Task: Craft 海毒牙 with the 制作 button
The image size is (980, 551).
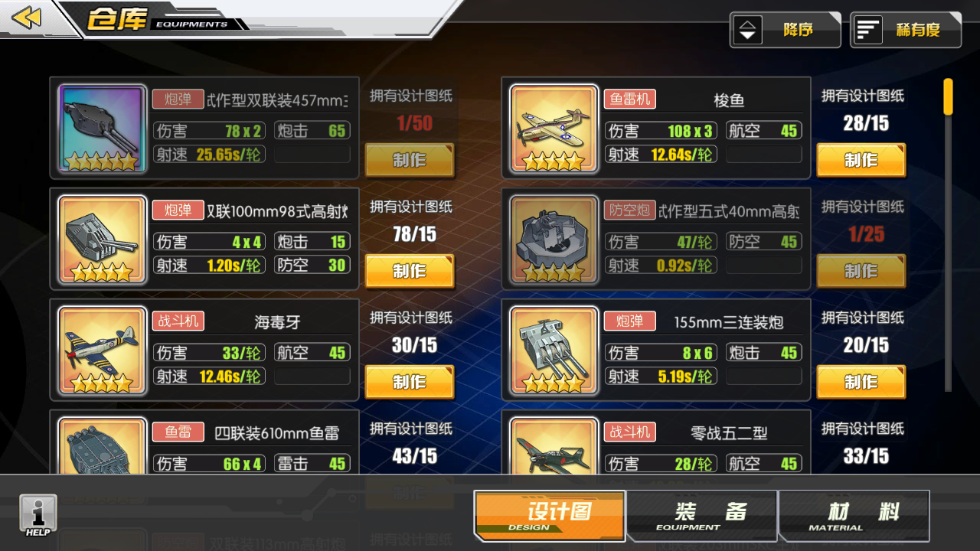Action: [x=410, y=382]
